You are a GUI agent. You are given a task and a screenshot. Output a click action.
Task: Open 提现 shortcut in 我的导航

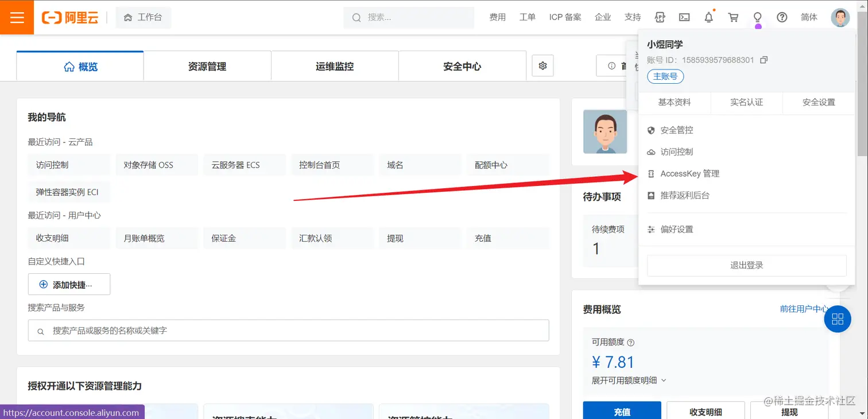[420, 238]
